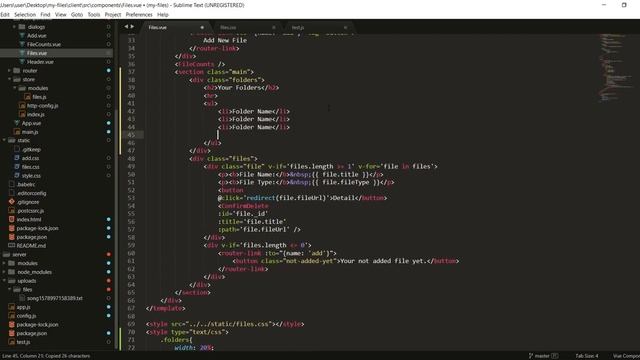Collapse the modules folder under store
Viewport: 640px width, 360px height.
click(x=15, y=88)
